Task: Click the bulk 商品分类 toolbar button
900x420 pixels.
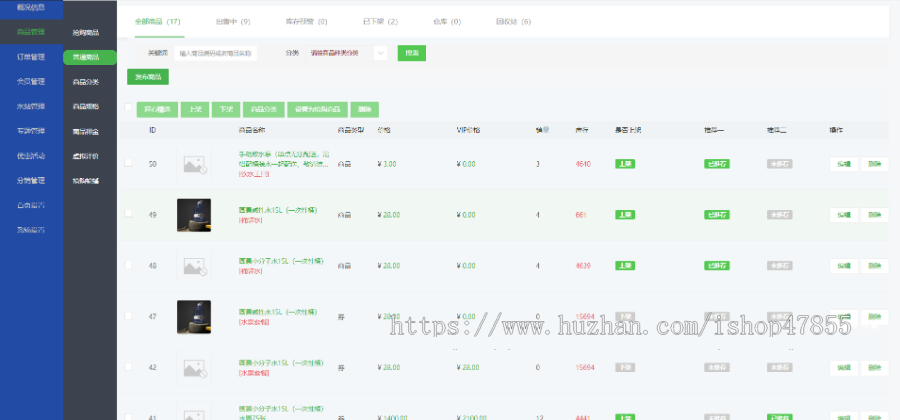Action: 263,110
